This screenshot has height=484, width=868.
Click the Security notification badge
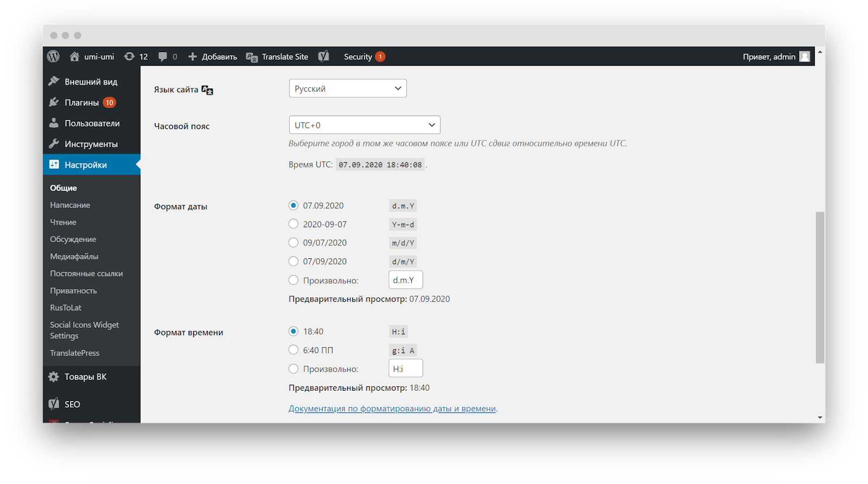[380, 56]
